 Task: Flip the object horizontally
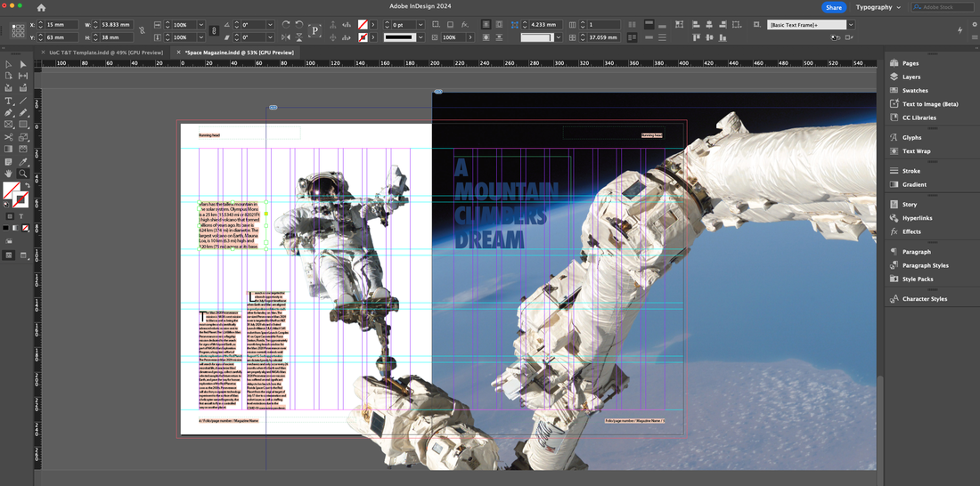tap(286, 37)
